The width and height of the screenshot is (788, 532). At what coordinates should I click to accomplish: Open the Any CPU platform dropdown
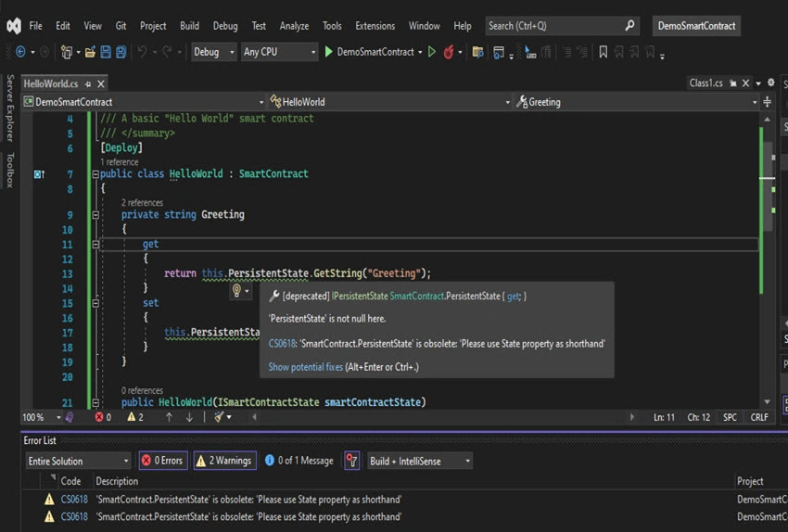coord(279,52)
